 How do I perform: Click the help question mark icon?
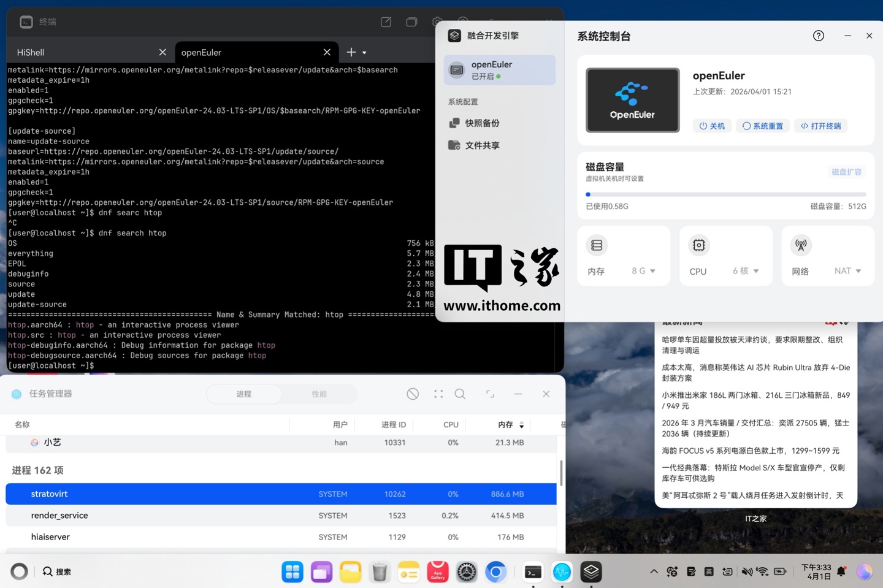click(x=818, y=36)
